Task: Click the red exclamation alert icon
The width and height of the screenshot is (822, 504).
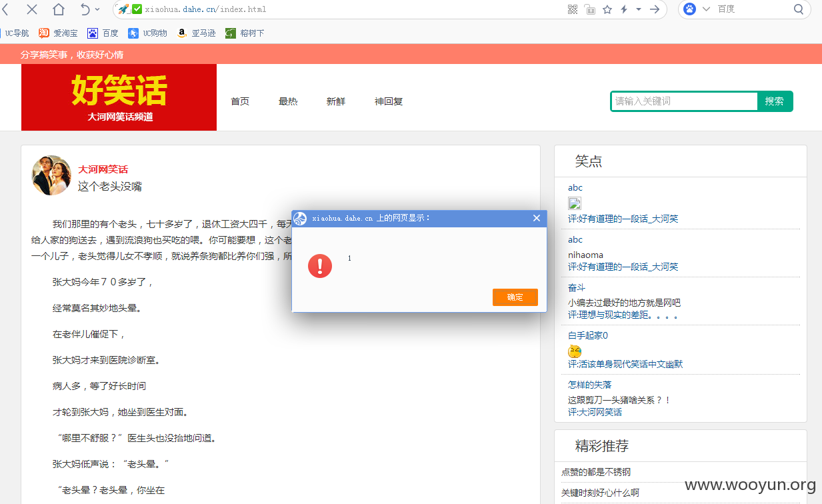Action: coord(320,266)
